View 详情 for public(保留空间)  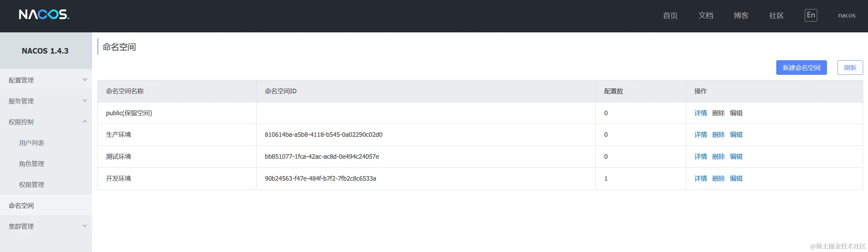click(700, 113)
